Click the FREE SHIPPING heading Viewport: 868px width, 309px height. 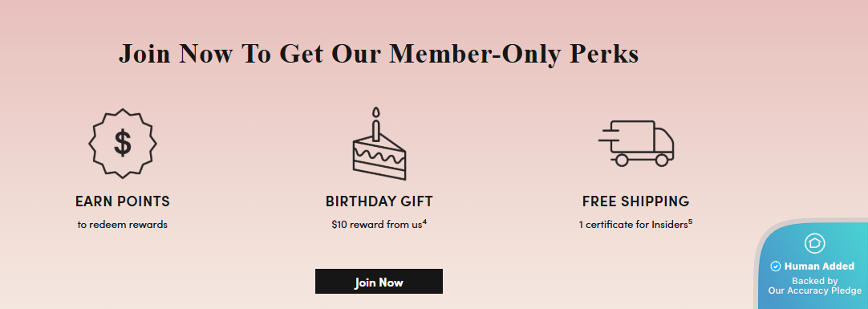(636, 201)
